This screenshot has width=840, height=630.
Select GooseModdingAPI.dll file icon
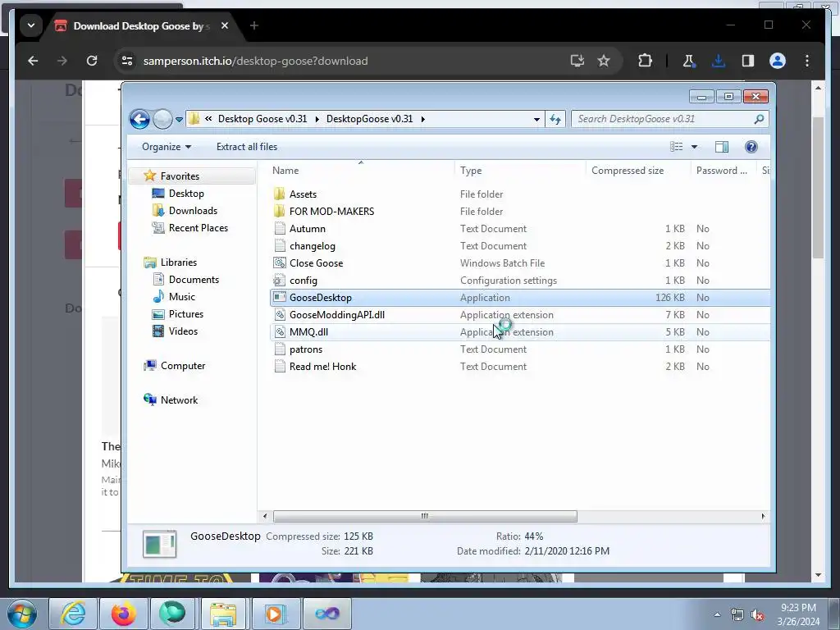click(x=279, y=314)
